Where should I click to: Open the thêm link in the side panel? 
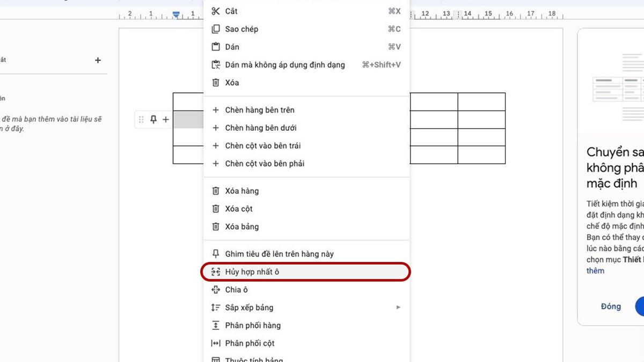click(595, 271)
